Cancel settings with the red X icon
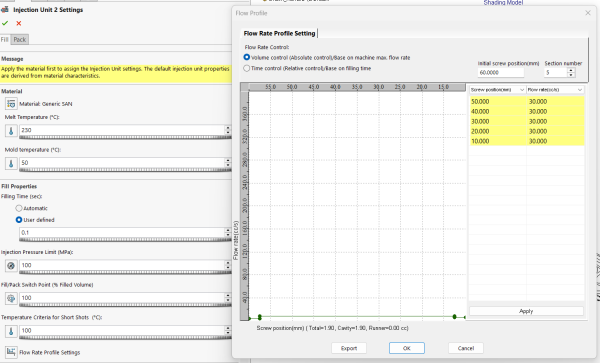600x363 pixels. point(18,23)
